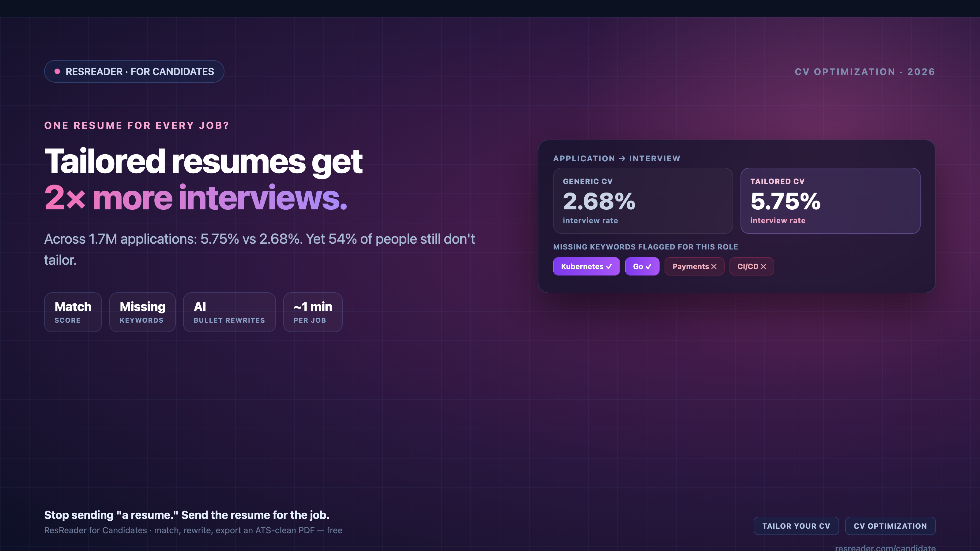Click the 2× more interviews headline
This screenshot has width=980, height=551.
196,197
